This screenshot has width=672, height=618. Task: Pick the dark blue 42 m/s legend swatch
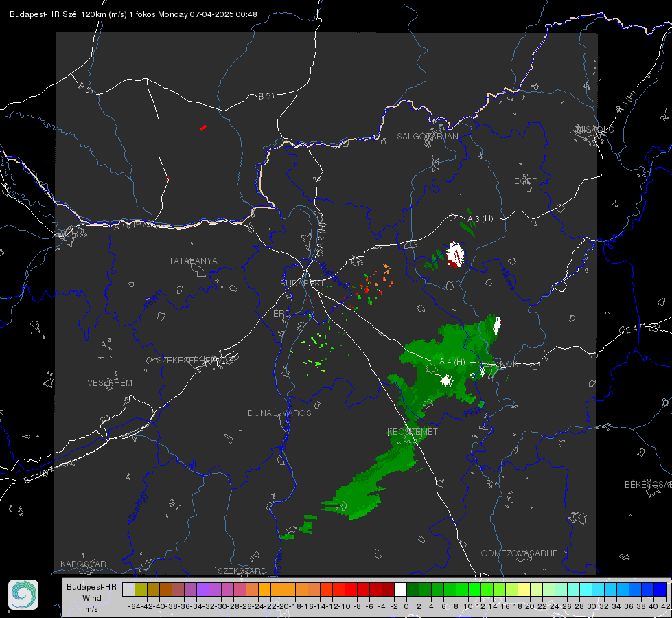(660, 589)
